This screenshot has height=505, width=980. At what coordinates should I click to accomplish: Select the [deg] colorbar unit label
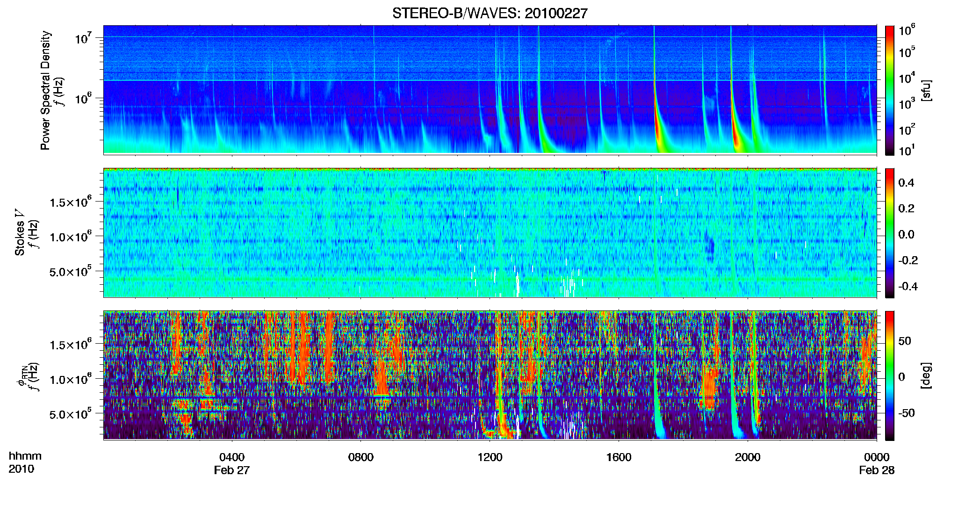[926, 375]
